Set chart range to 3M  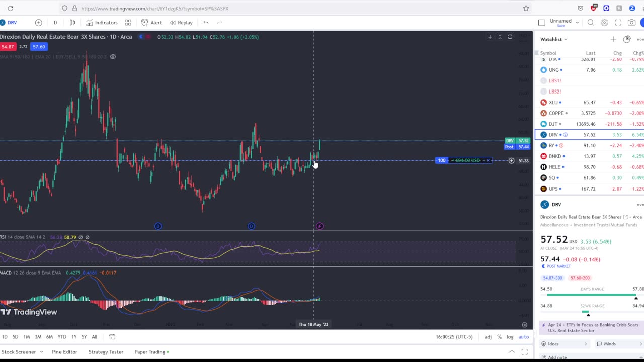38,337
